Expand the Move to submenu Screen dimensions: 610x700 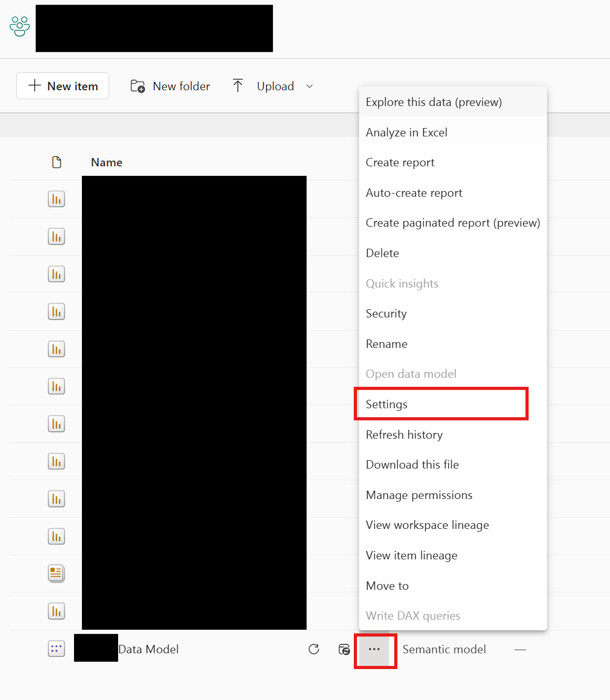click(x=387, y=586)
